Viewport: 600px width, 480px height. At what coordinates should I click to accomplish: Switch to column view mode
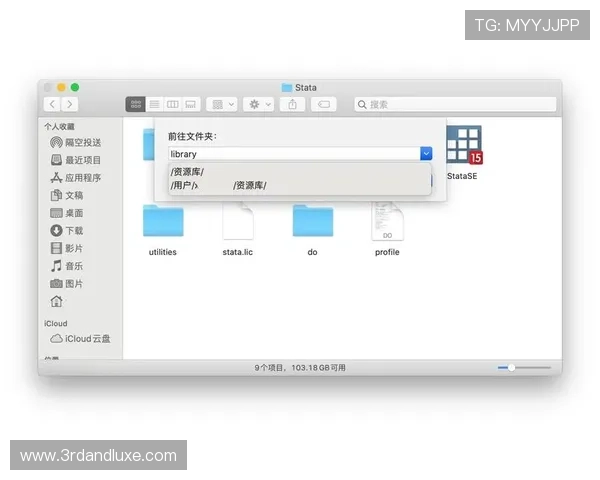[x=172, y=104]
